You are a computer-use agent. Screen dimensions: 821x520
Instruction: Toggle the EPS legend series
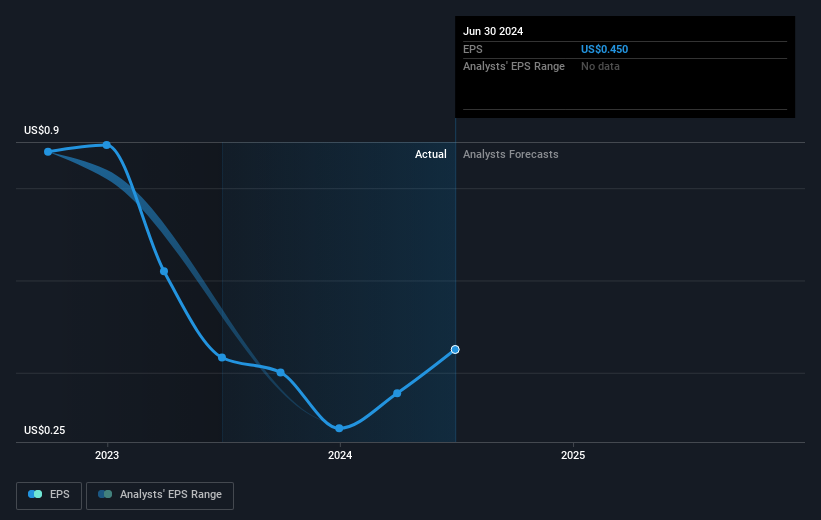pos(49,495)
